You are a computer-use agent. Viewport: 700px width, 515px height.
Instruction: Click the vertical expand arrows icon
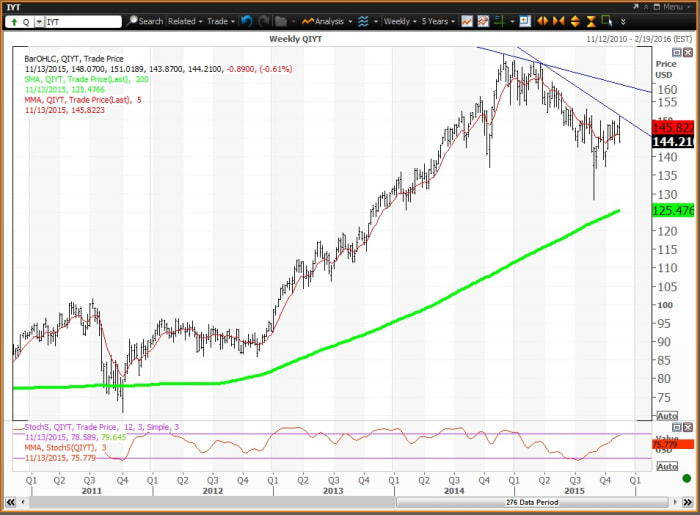pos(576,20)
